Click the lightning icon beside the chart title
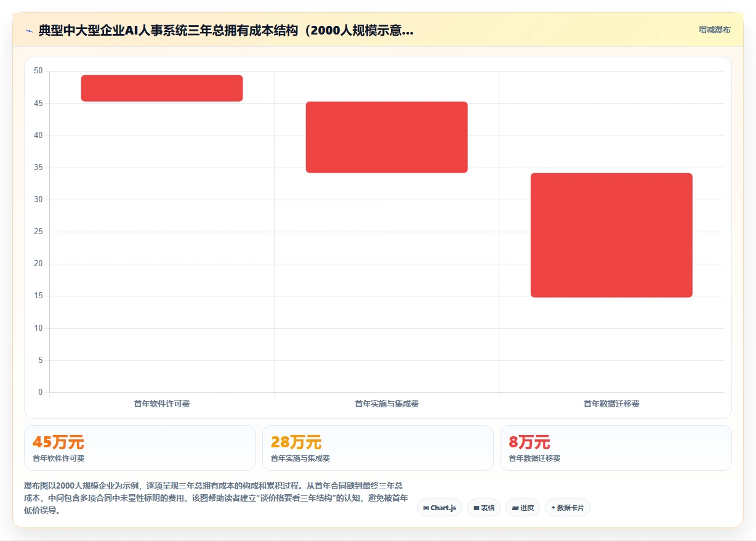This screenshot has height=541, width=756. 29,31
